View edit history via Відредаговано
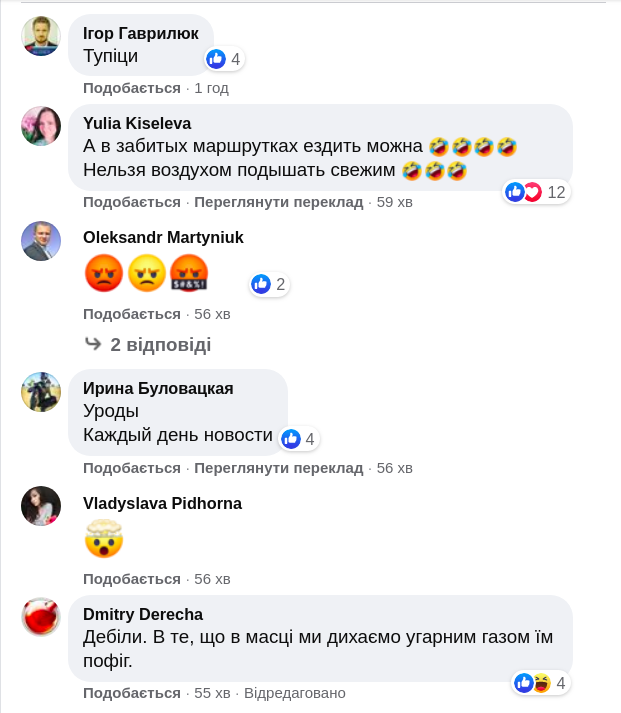The height and width of the screenshot is (713, 621). pyautogui.click(x=295, y=693)
